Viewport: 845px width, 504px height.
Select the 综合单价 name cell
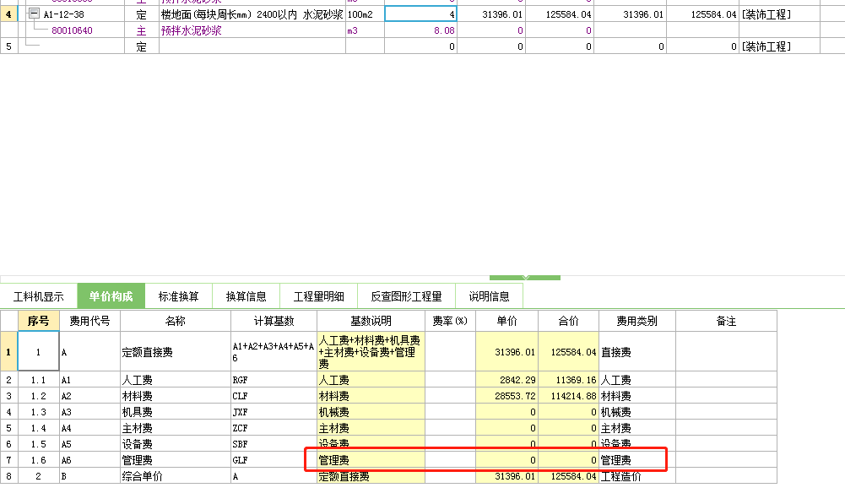(x=175, y=476)
